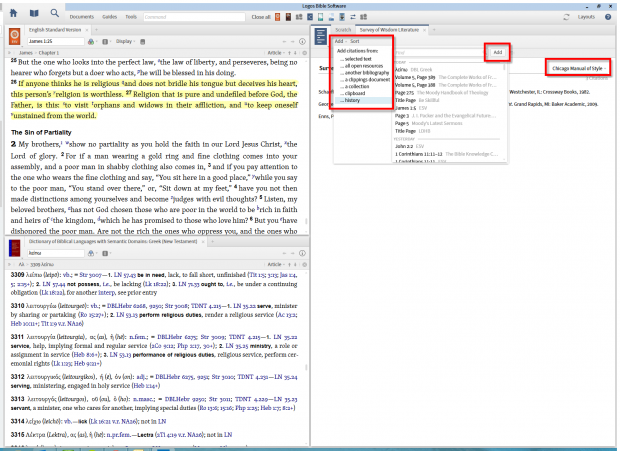Open the Chicago Manual of Style dropdown

[x=578, y=66]
